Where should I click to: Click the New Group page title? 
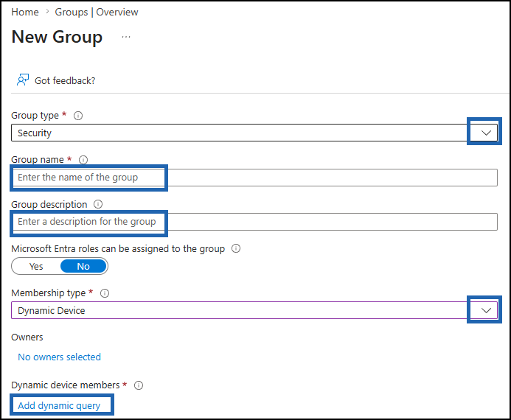click(57, 37)
